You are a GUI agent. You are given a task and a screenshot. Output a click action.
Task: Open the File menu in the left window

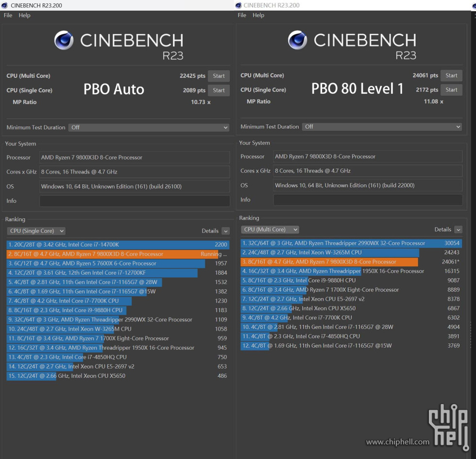pos(8,15)
